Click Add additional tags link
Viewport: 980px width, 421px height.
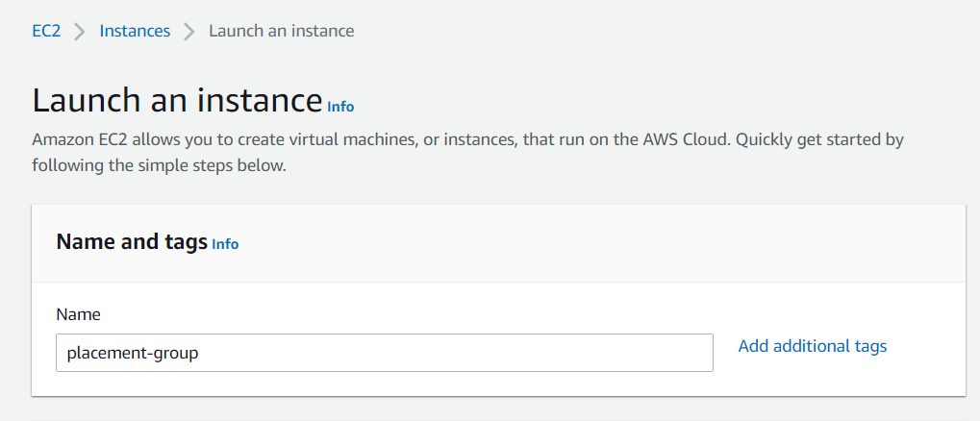coord(813,346)
